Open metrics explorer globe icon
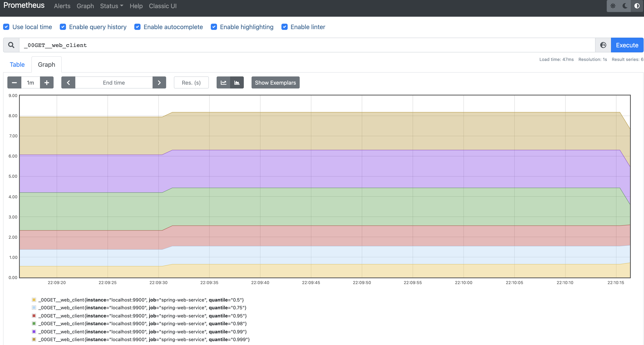Viewport: 644px width, 345px height. [x=603, y=45]
